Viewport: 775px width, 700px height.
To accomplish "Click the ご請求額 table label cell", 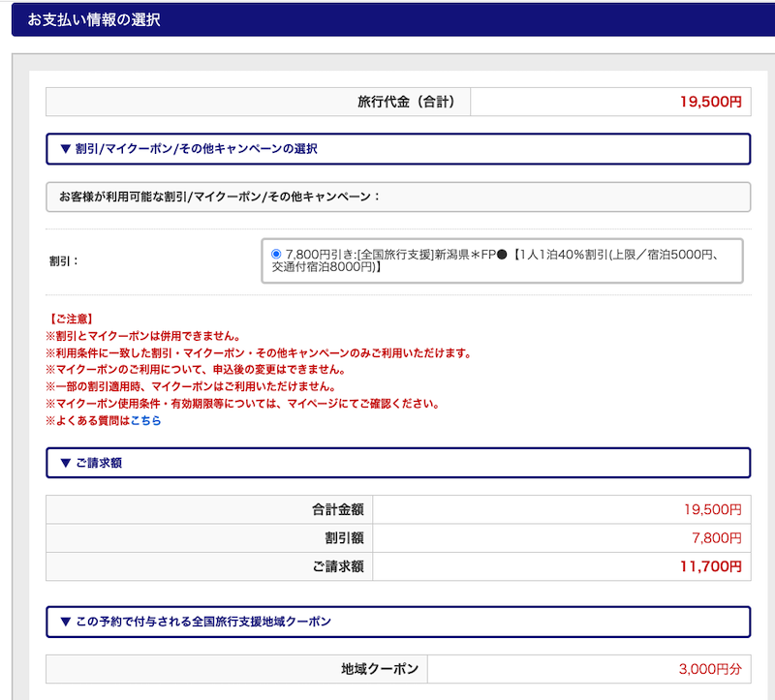I will pyautogui.click(x=209, y=566).
